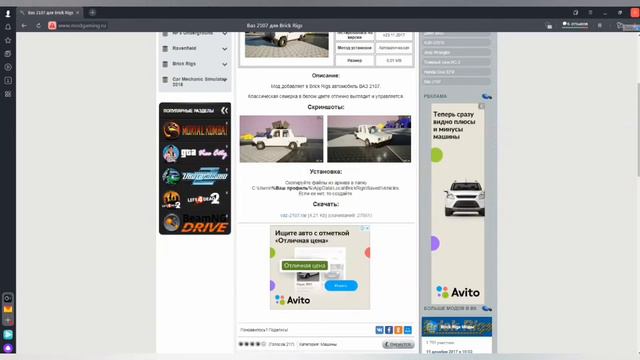The width and height of the screenshot is (640, 360).
Task: Open the 'Jeep Wrangler' entry in right sidebar
Action: click(457, 52)
